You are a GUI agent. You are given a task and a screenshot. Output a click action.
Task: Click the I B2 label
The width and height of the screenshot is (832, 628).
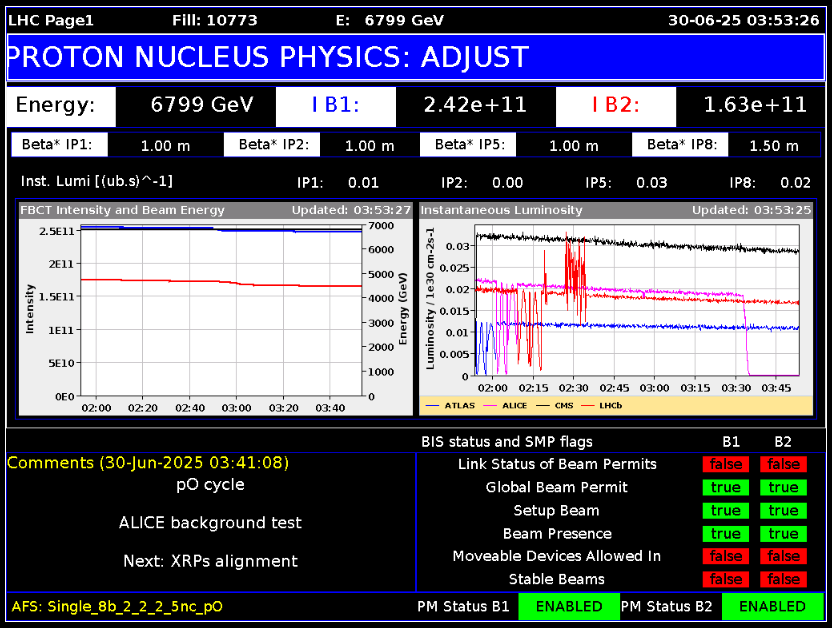tap(615, 105)
